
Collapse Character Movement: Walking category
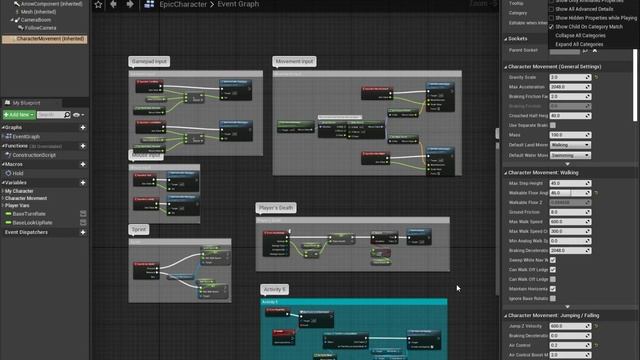click(x=506, y=173)
